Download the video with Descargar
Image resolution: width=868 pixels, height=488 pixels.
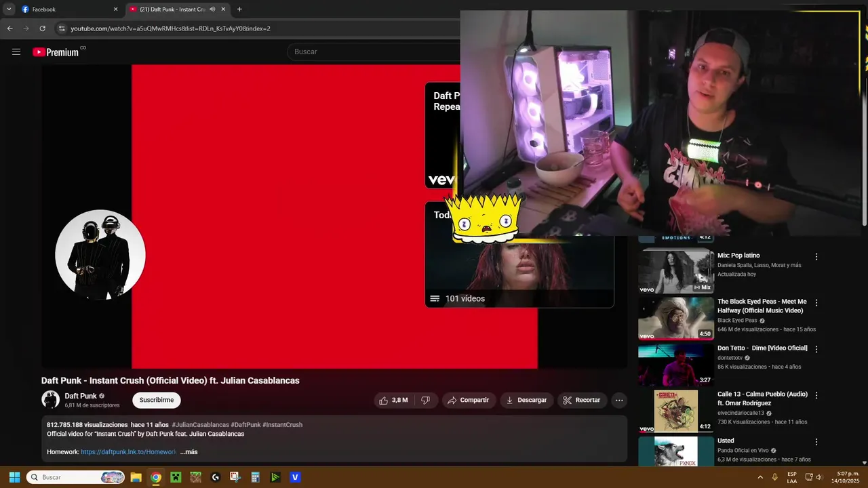(527, 400)
